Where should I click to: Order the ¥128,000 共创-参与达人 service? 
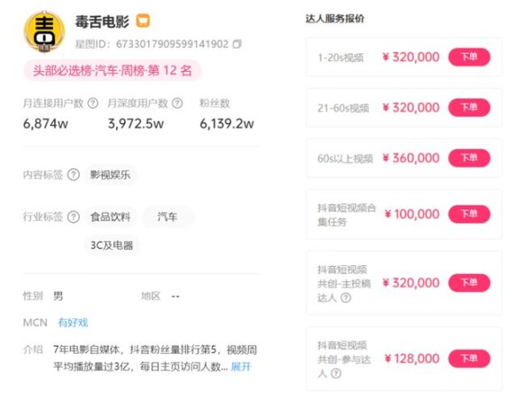coord(469,358)
